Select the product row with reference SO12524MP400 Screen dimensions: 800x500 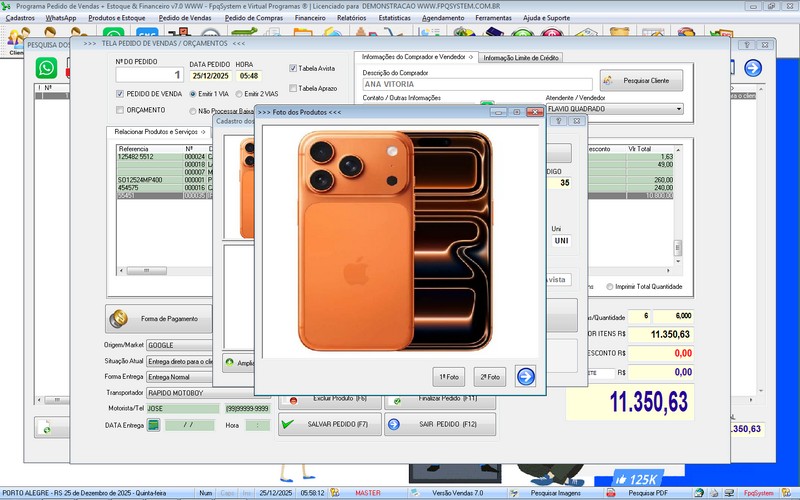click(164, 180)
